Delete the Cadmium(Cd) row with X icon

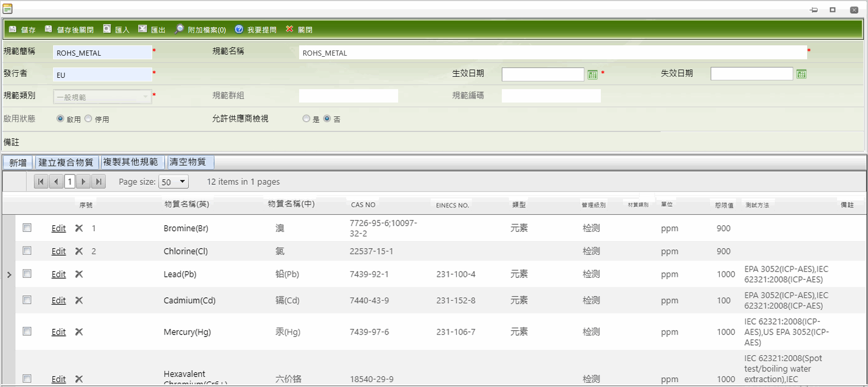(79, 300)
